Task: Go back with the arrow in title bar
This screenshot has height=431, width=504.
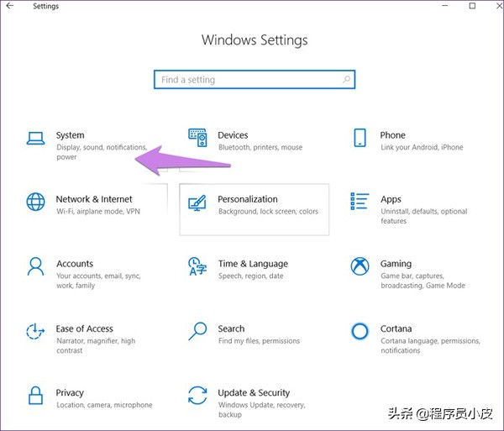Action: tap(10, 6)
